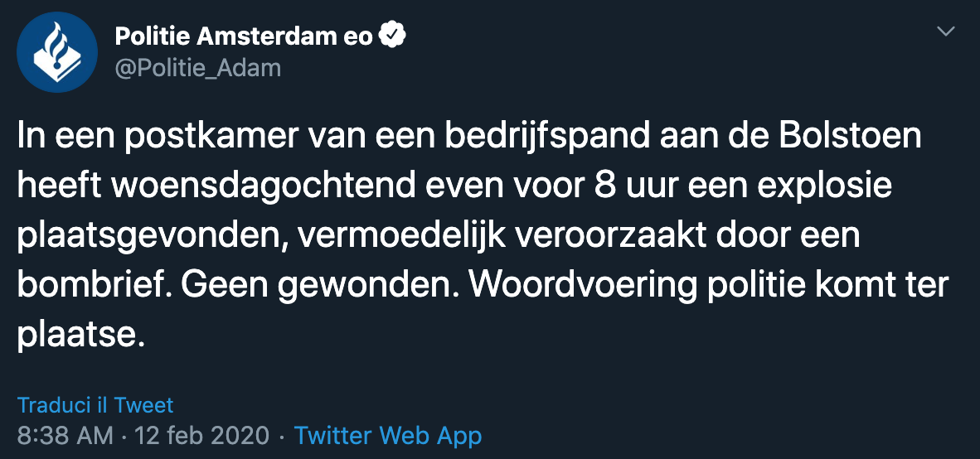Open the Twitter Web App source link
This screenshot has width=980, height=459.
tap(387, 435)
